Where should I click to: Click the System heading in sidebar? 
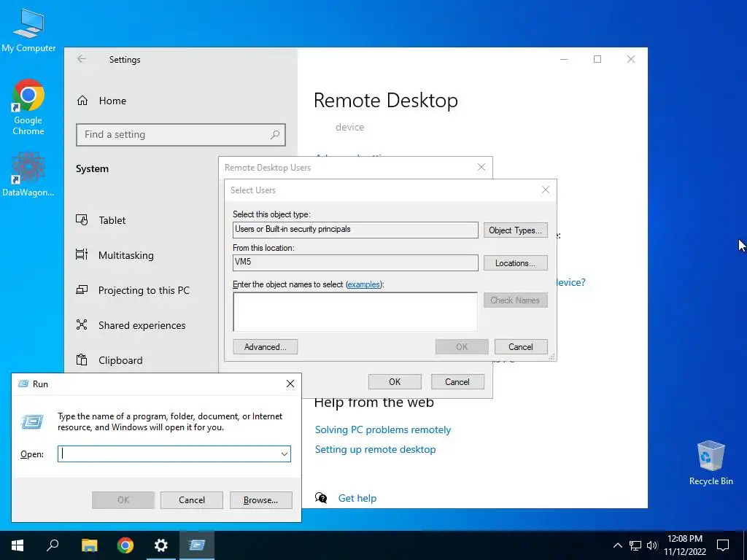92,168
